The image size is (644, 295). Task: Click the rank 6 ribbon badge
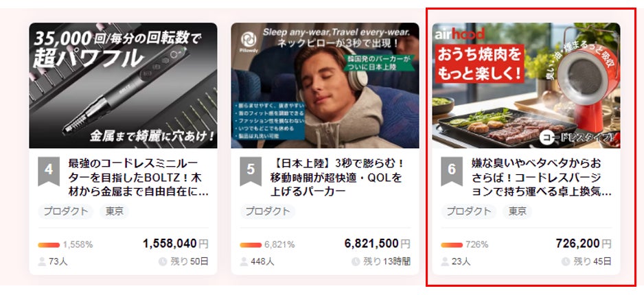point(452,171)
